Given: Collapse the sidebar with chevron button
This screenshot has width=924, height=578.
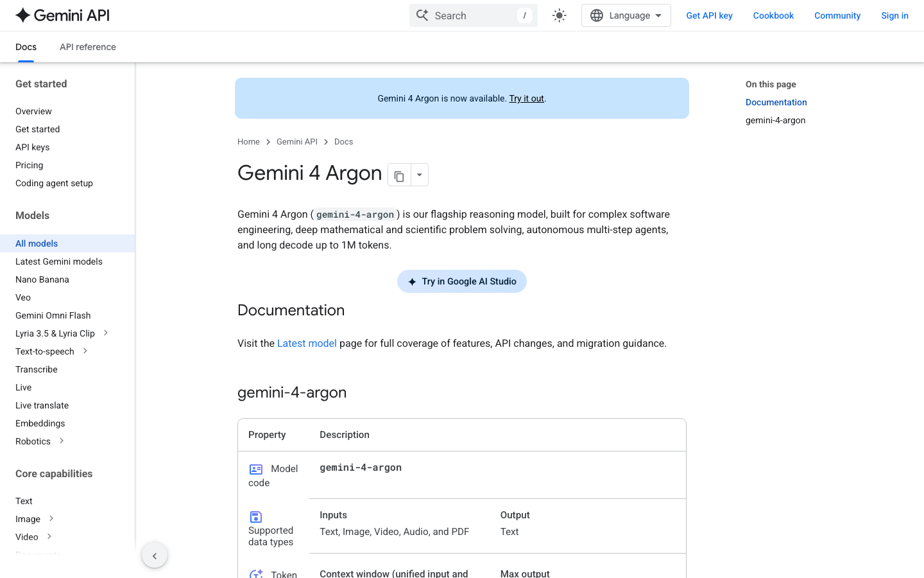Looking at the screenshot, I should 155,556.
